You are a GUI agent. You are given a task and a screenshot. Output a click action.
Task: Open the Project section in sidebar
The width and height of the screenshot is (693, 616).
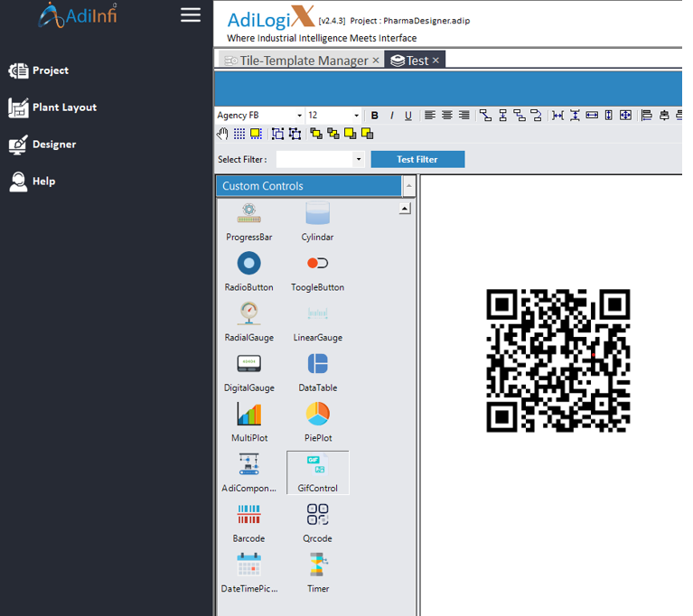39,70
